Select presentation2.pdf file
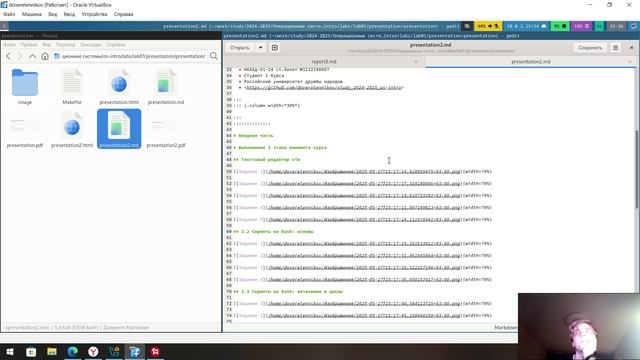 [x=166, y=130]
